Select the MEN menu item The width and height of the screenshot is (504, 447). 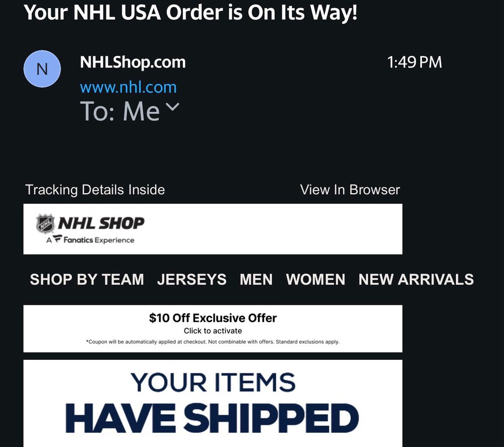click(x=256, y=280)
